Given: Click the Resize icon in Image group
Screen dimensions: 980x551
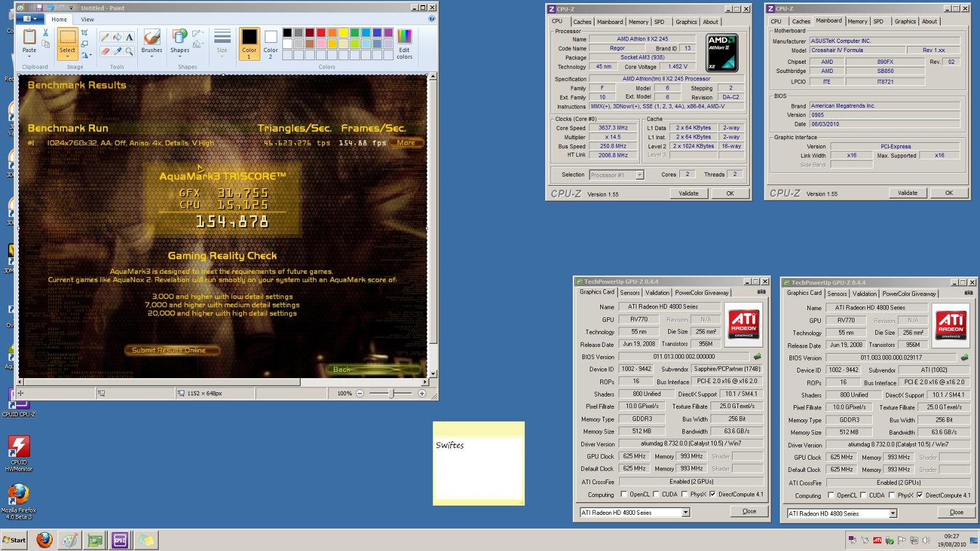Looking at the screenshot, I should point(85,44).
